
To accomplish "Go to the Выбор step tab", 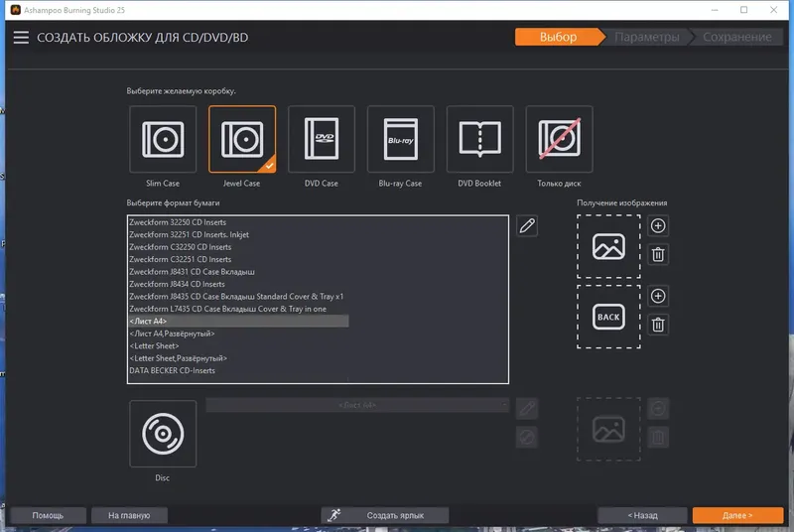I will click(x=559, y=37).
